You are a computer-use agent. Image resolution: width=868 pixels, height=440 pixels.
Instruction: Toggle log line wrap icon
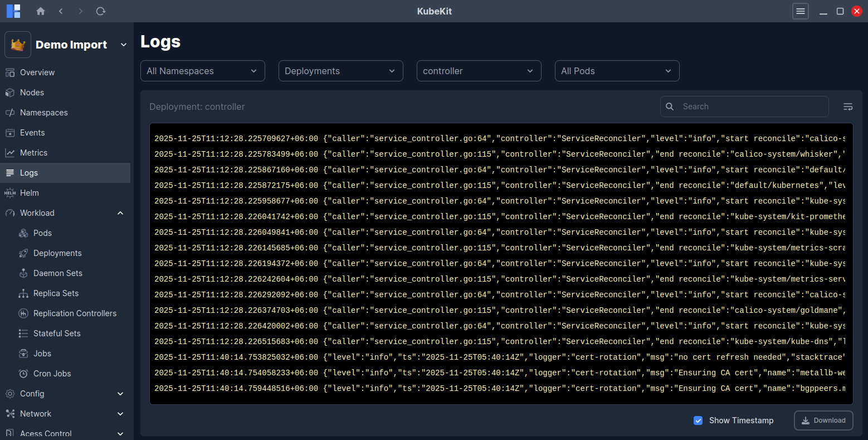pyautogui.click(x=847, y=107)
